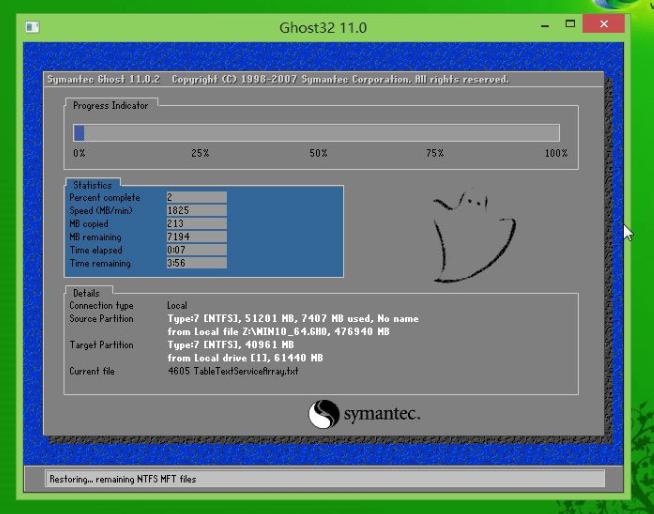This screenshot has width=654, height=514.
Task: Click the 0% progress scale label
Action: point(79,153)
